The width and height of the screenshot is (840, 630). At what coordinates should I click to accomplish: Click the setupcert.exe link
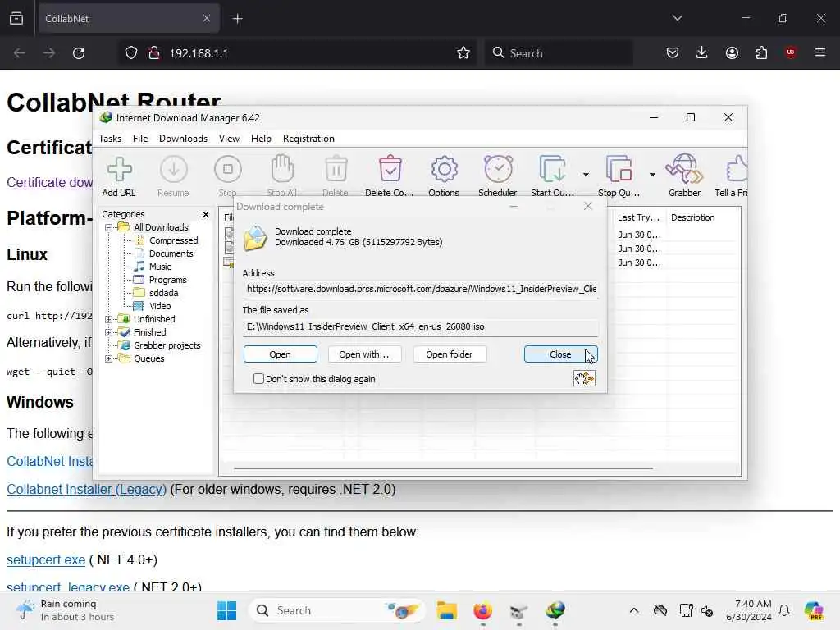[46, 559]
